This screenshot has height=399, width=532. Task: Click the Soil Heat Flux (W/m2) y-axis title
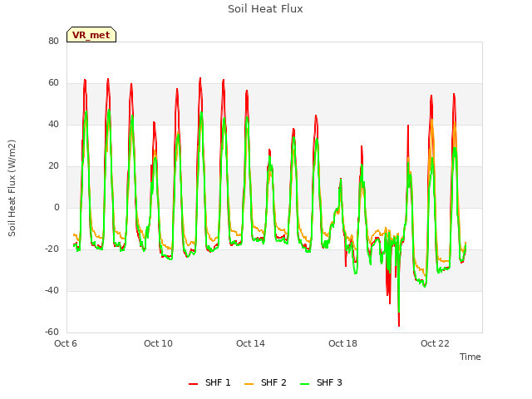tap(12, 188)
